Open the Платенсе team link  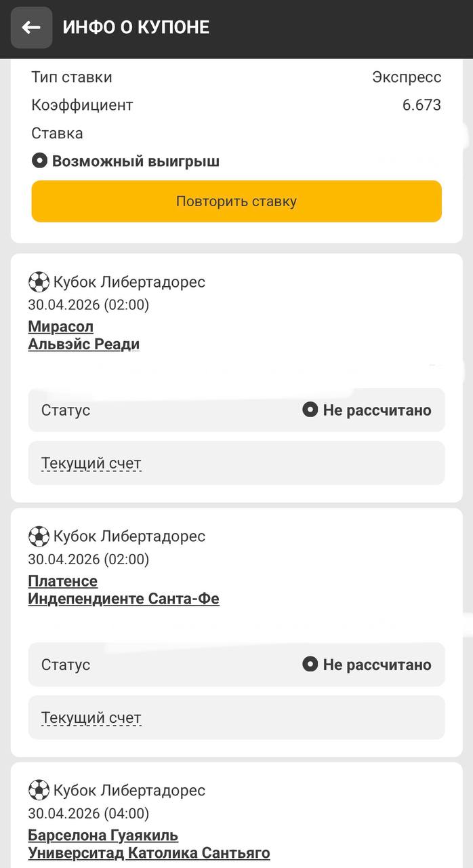point(62,581)
